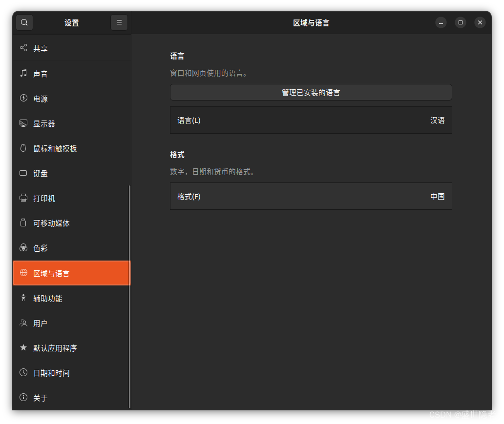Click the share icon beside 共享
The height and width of the screenshot is (424, 504).
(23, 48)
